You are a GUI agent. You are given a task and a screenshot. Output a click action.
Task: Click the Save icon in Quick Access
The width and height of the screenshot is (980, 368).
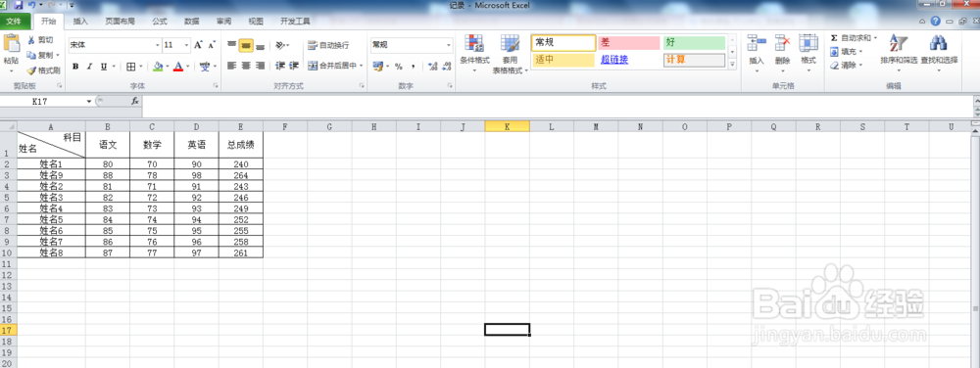[19, 5]
